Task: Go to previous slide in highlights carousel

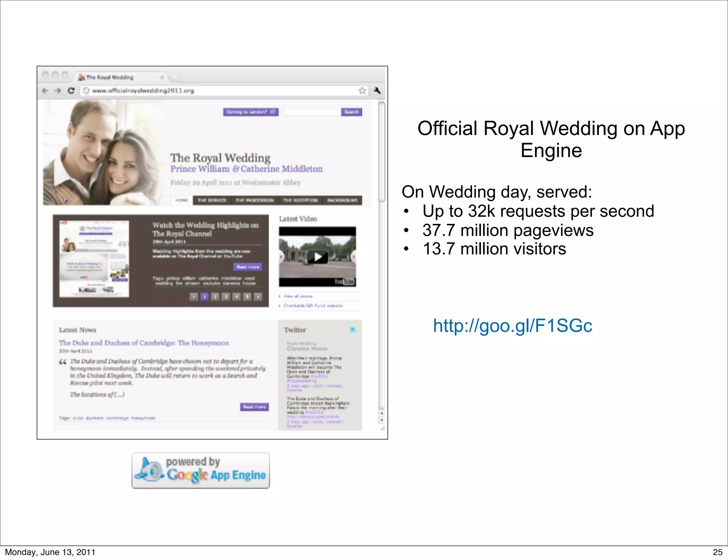Action: 194,297
